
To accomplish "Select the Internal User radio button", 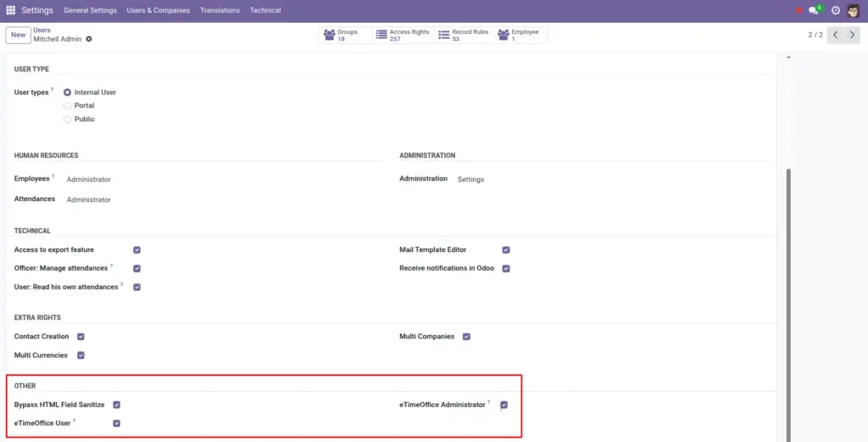I will [67, 92].
